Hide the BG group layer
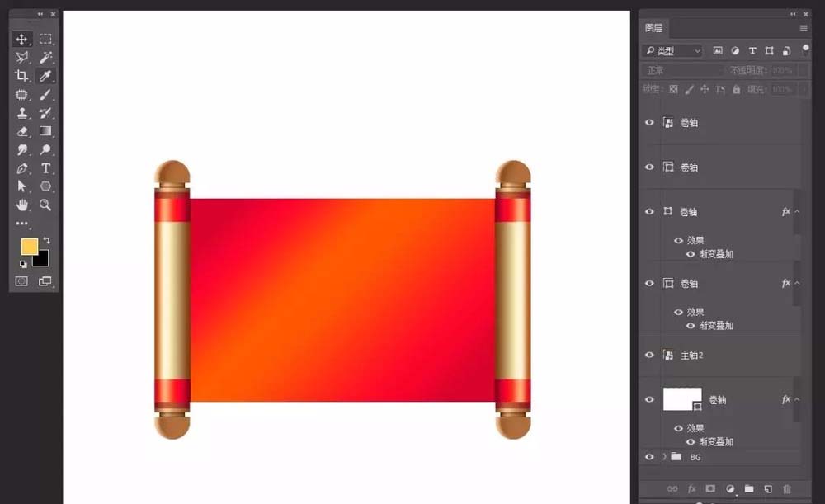825x504 pixels. [649, 456]
